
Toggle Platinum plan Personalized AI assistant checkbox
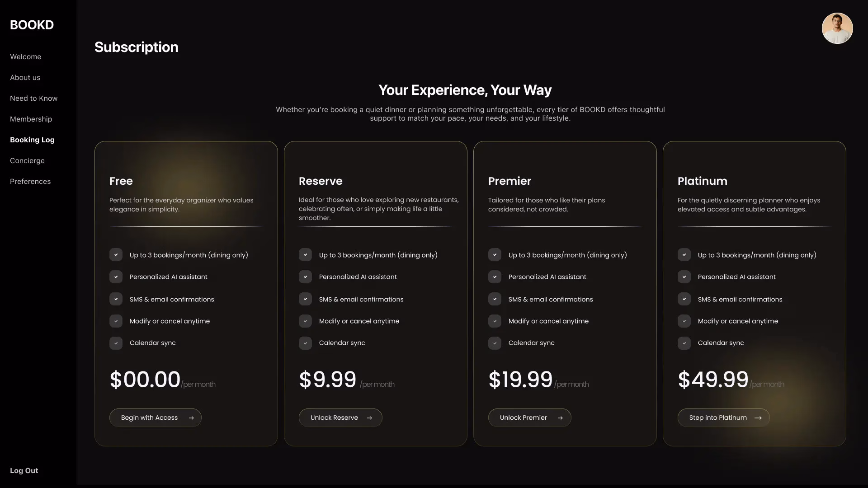[684, 277]
